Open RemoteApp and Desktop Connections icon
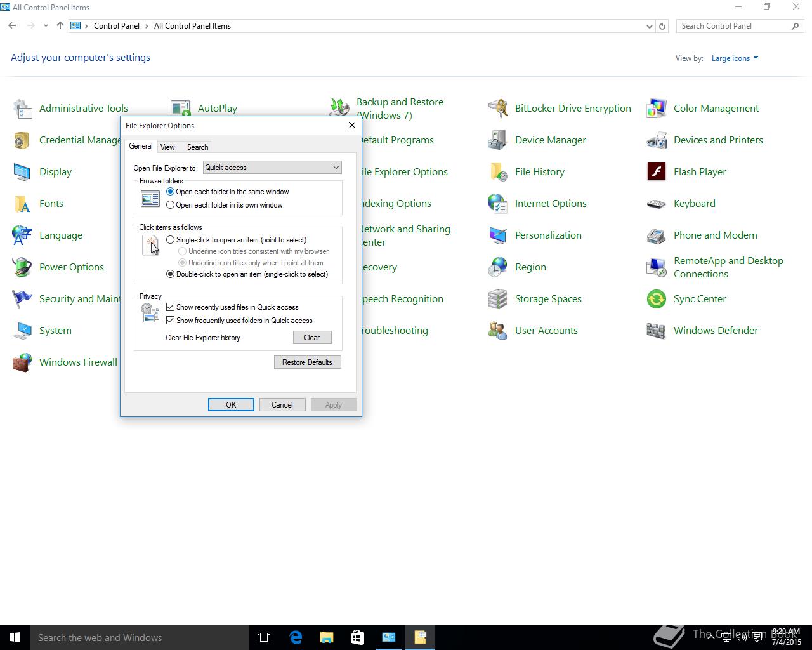Image resolution: width=812 pixels, height=650 pixels. click(657, 267)
